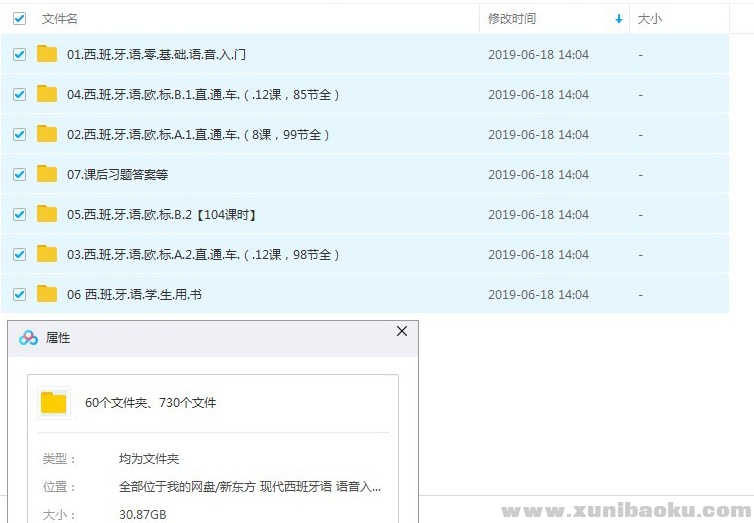Click Baidu Netdisk logo in 属性 dialog
Image resolution: width=754 pixels, height=523 pixels.
pyautogui.click(x=29, y=338)
